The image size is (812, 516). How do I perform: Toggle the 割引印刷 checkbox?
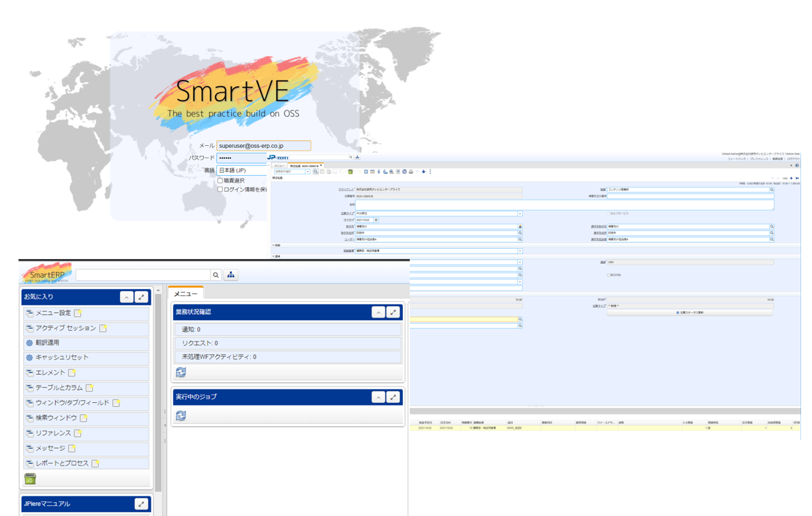[x=608, y=275]
